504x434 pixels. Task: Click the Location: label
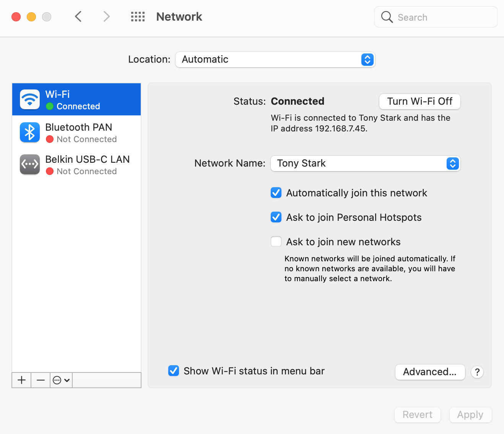[149, 60]
